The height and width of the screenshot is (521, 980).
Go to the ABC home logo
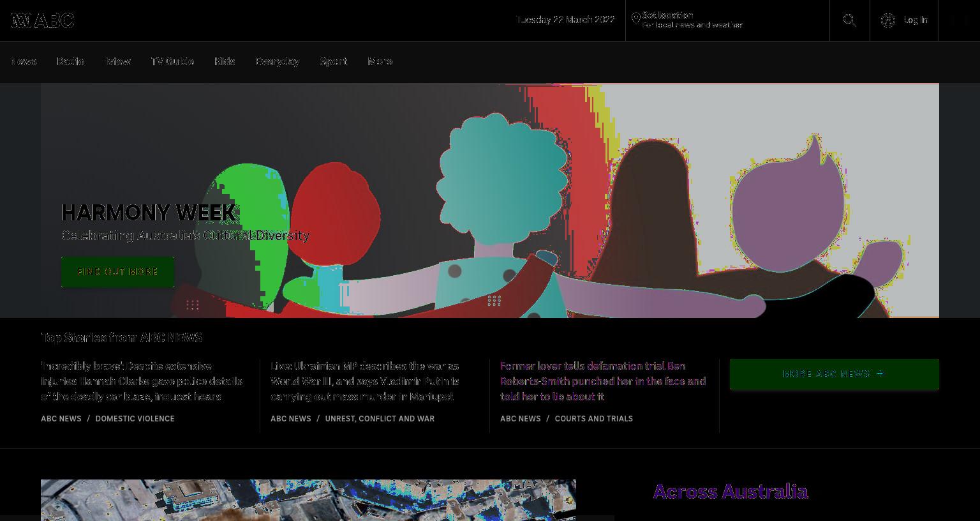click(42, 20)
